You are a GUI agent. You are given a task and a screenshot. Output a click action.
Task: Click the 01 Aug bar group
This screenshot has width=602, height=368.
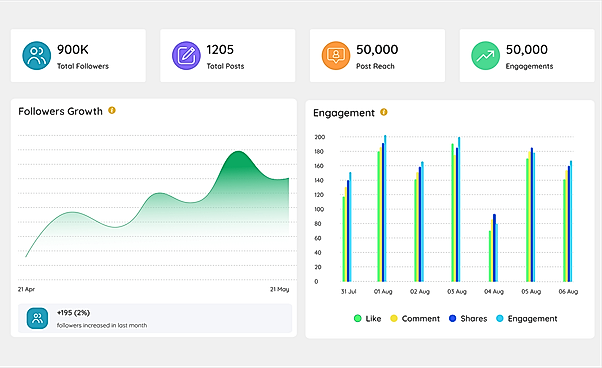click(382, 208)
